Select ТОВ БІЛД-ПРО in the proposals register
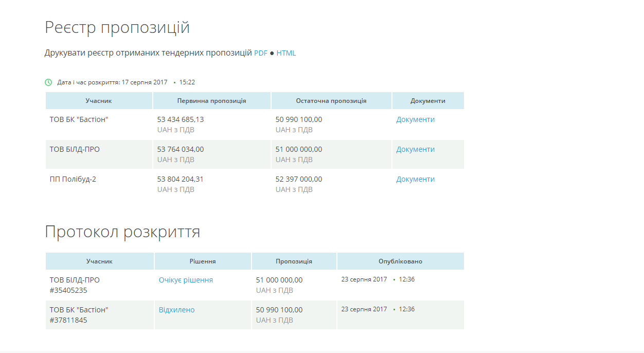 75,149
